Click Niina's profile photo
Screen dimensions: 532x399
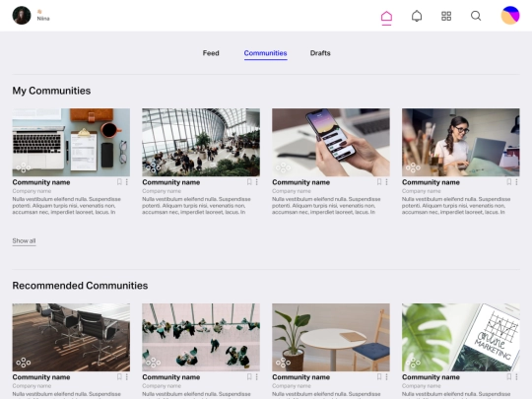pyautogui.click(x=22, y=15)
